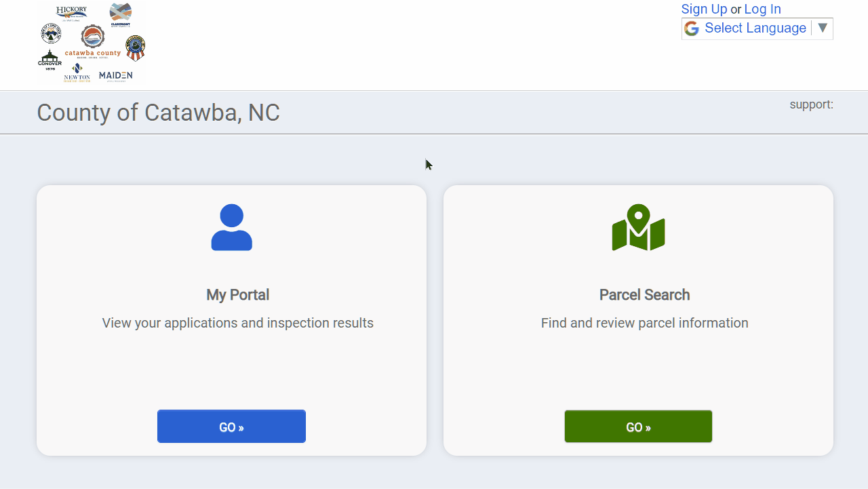Click the Hickory city logo
Screen dimensions: 868x489
pyautogui.click(x=71, y=12)
